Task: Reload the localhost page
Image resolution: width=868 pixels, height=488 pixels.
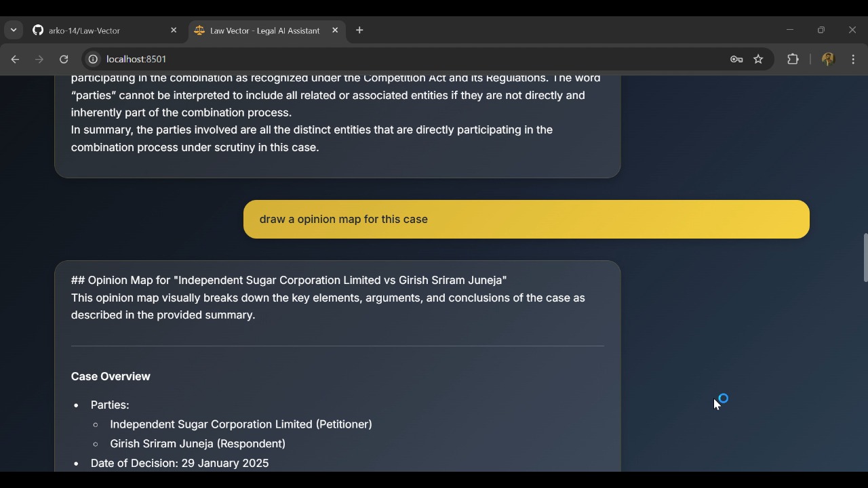Action: (64, 60)
